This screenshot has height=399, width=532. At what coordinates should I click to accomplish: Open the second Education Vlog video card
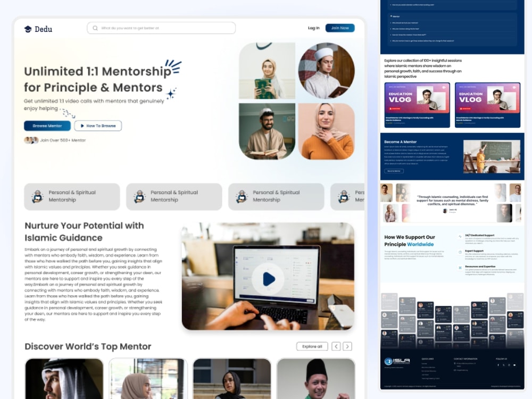(x=487, y=105)
